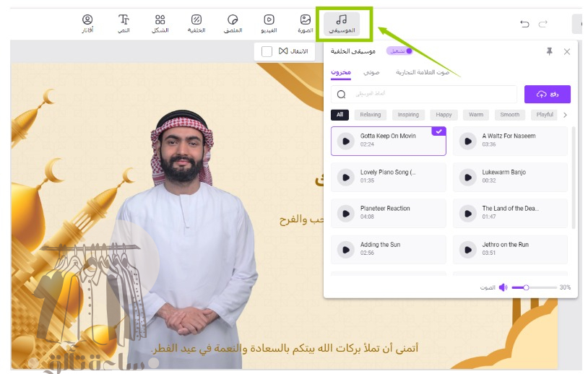Expand more music genre tags with arrow
The height and width of the screenshot is (374, 588).
pos(565,115)
